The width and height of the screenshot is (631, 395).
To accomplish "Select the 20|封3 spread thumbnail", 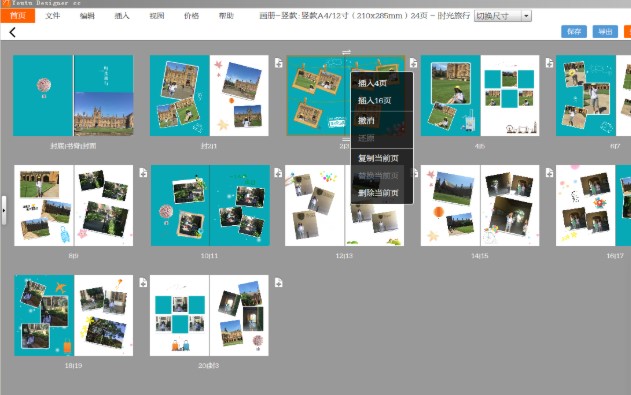I will click(x=209, y=315).
